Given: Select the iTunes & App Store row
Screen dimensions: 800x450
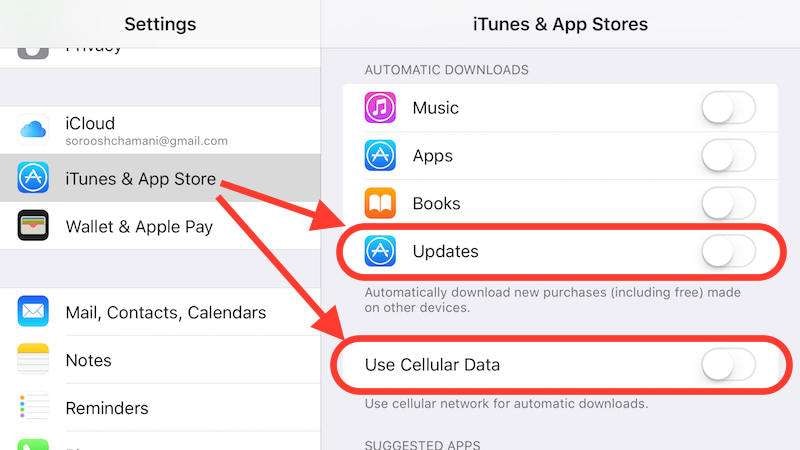Looking at the screenshot, I should coord(160,178).
